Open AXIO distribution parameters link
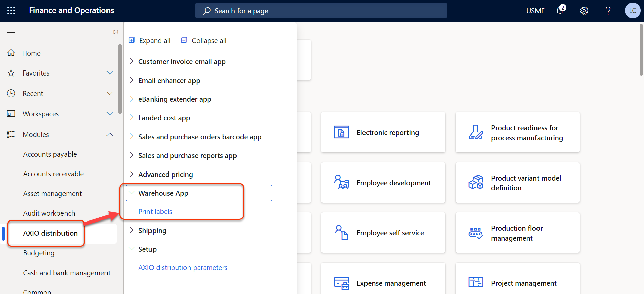The height and width of the screenshot is (294, 644). pos(183,268)
